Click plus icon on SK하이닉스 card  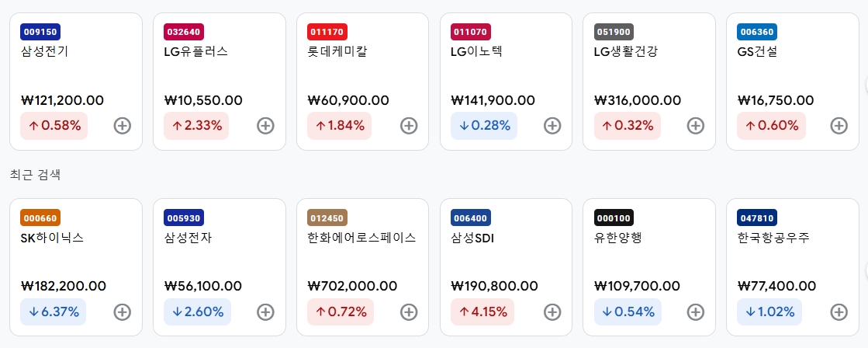click(123, 312)
